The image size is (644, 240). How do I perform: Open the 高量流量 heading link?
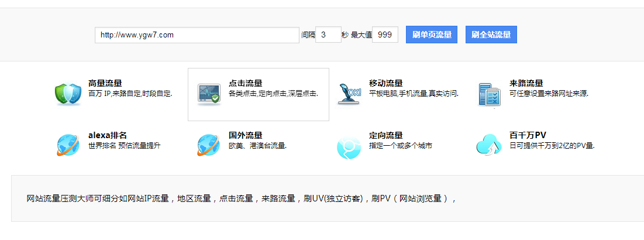pyautogui.click(x=105, y=83)
